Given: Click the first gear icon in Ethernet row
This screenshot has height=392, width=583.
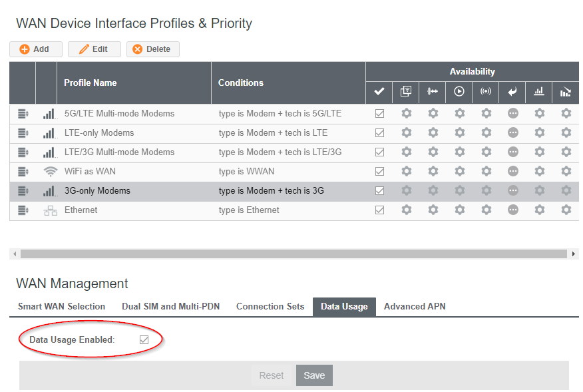Looking at the screenshot, I should pos(407,210).
